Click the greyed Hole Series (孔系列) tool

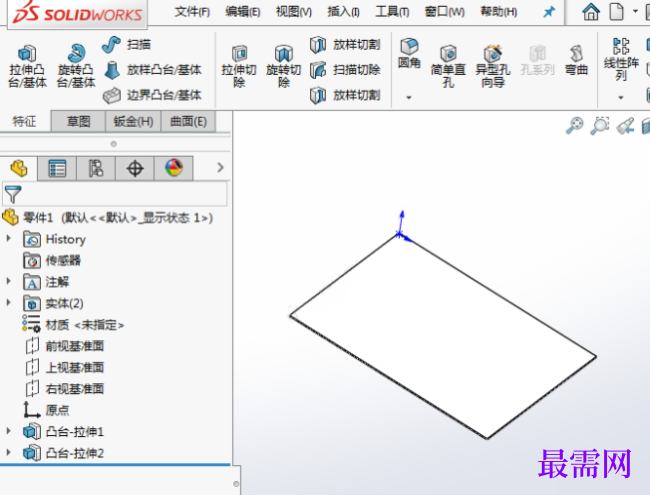(x=537, y=61)
